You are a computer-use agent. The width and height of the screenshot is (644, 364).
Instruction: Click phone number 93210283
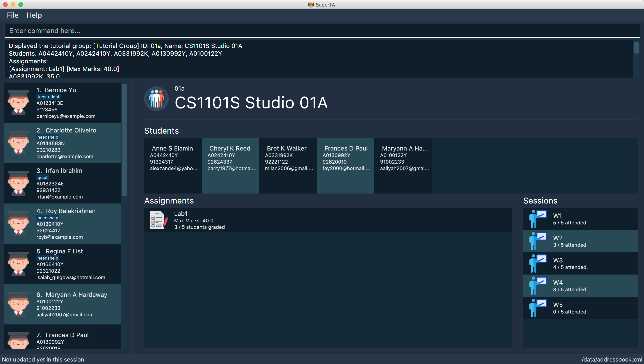tap(49, 150)
